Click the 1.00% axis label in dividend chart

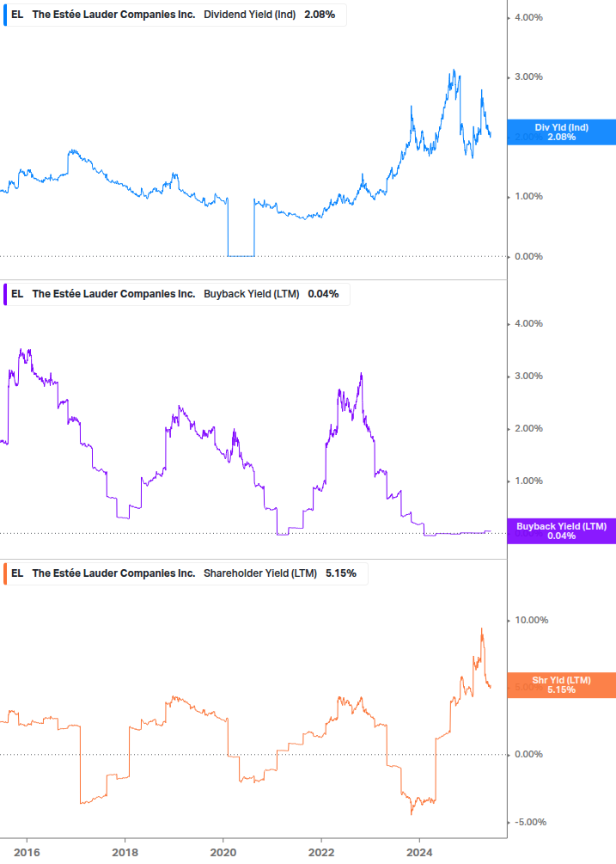528,196
